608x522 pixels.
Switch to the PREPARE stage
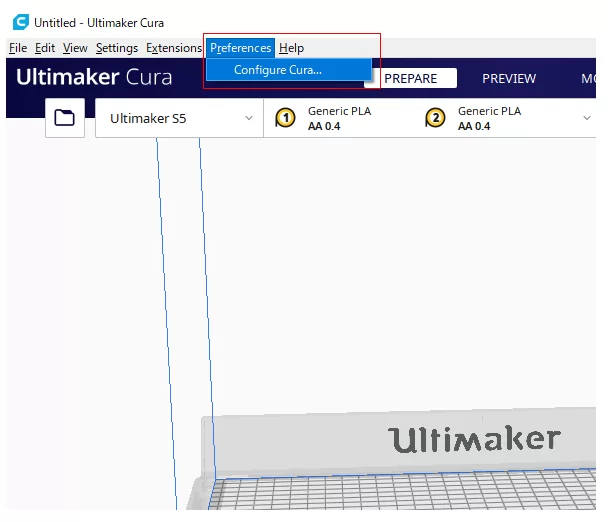pos(410,78)
